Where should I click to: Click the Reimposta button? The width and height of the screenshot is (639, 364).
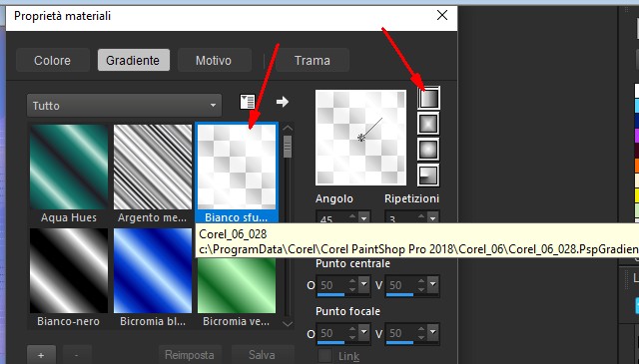point(190,355)
